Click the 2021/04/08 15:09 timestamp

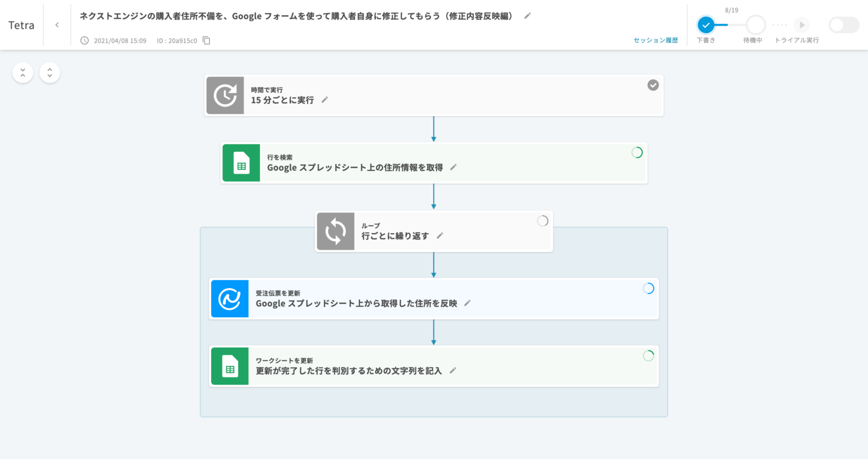120,41
